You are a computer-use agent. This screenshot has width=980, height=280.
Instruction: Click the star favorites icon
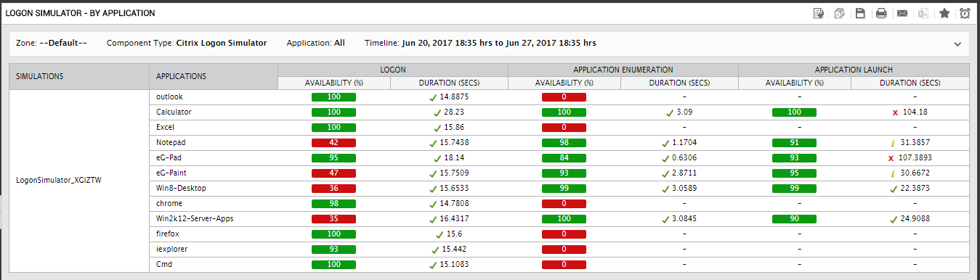[x=944, y=13]
